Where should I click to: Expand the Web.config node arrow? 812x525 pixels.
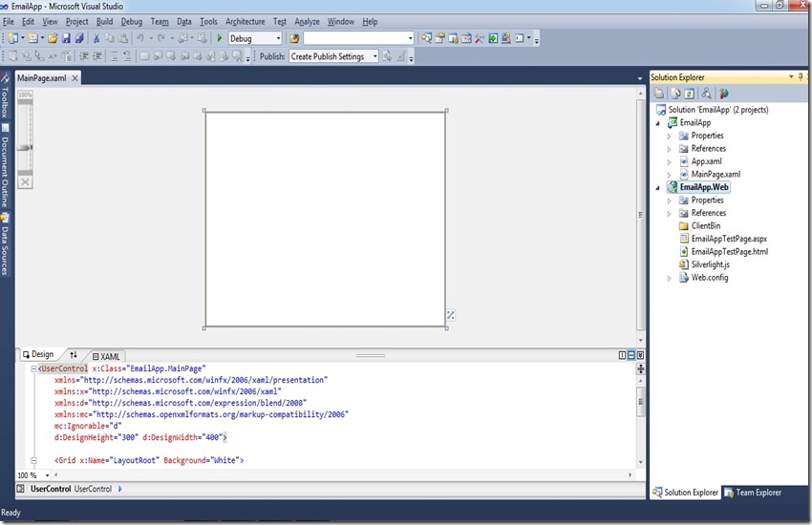(669, 279)
